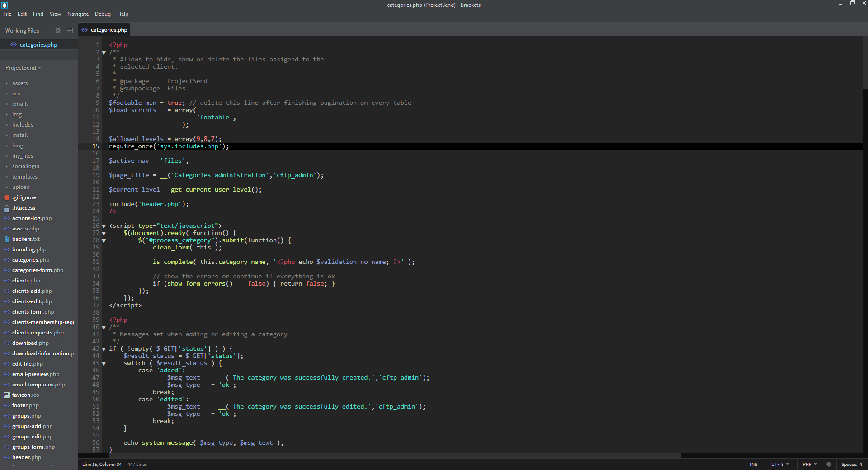Open email-templates.php in the file tree

[38, 385]
